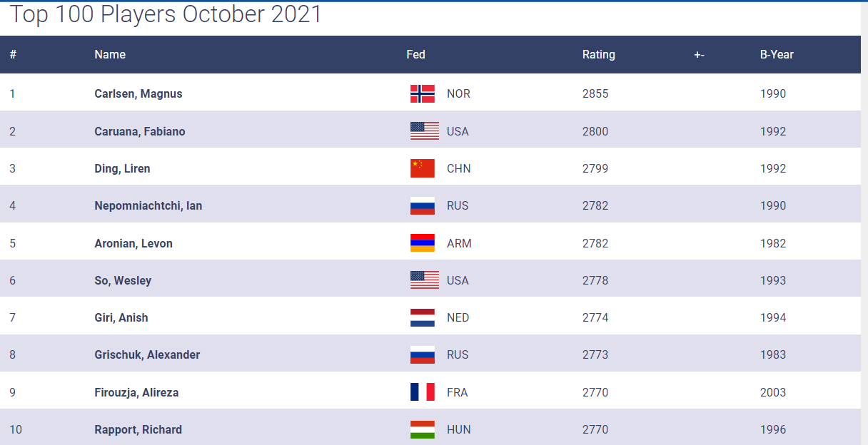Click the Netherlands flag beside NED
Image resolution: width=868 pixels, height=445 pixels.
[x=423, y=317]
